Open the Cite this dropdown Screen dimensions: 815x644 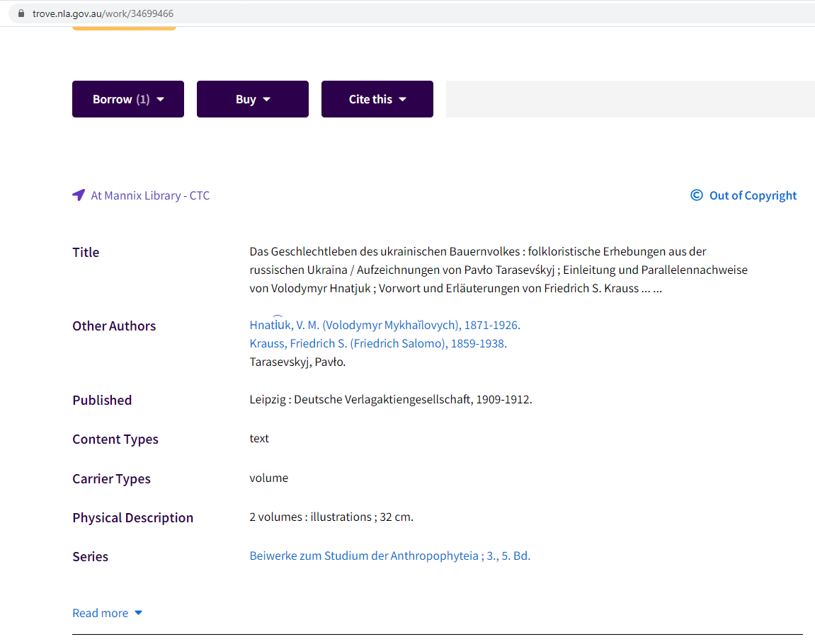point(377,99)
